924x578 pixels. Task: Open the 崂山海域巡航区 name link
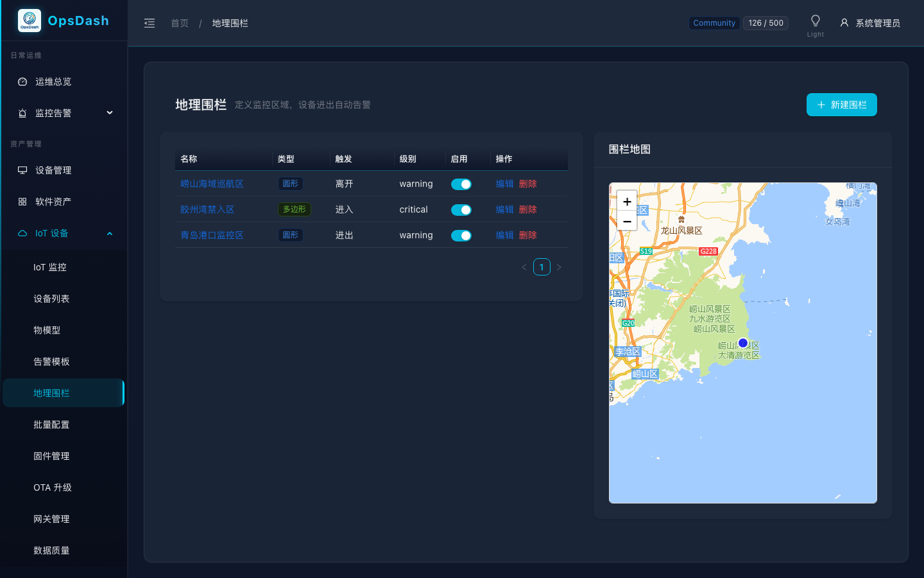click(x=212, y=184)
